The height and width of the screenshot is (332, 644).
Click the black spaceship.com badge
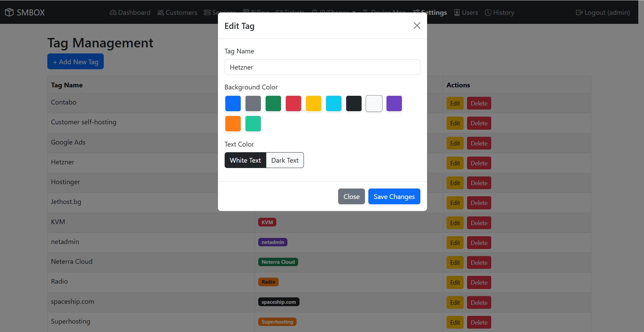(279, 302)
